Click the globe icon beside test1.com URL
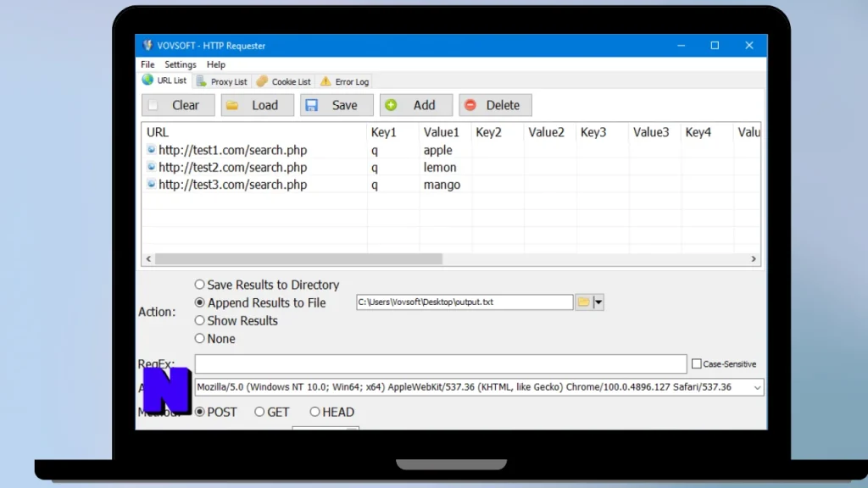Screen dimensions: 868x488 (151, 149)
